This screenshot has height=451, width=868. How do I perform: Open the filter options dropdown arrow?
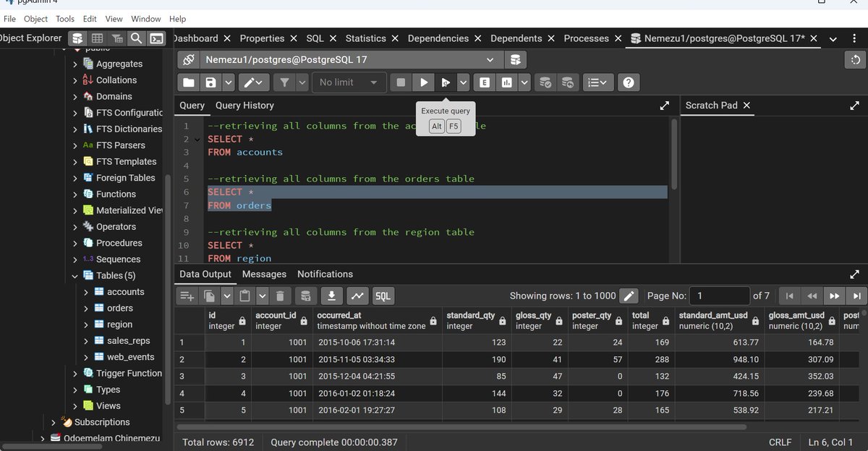tap(302, 82)
